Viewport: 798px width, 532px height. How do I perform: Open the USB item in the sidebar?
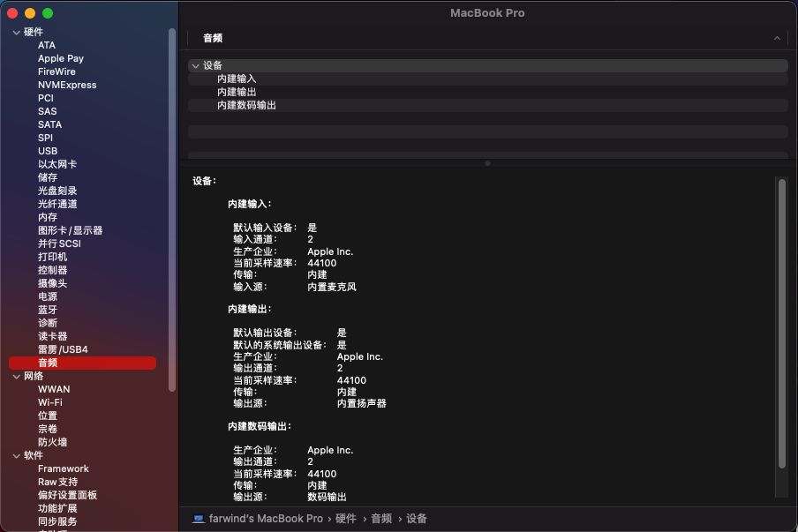pyautogui.click(x=48, y=151)
